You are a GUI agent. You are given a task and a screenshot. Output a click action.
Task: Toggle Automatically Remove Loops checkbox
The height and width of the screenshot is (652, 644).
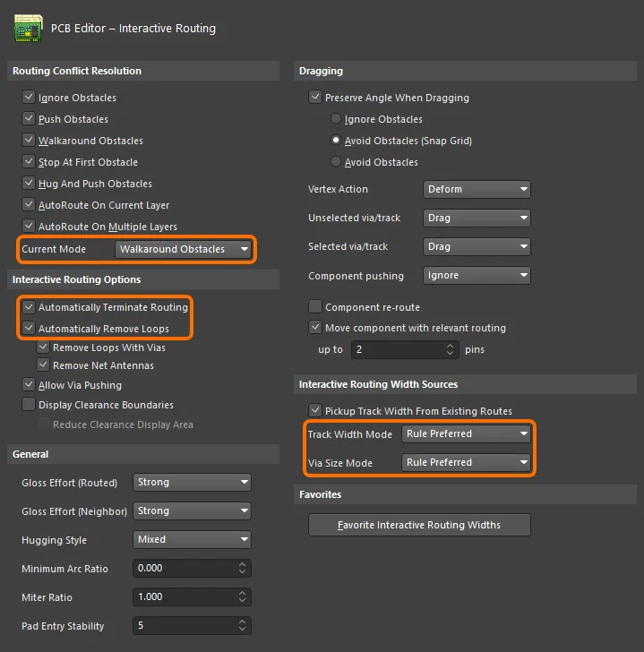pyautogui.click(x=29, y=328)
